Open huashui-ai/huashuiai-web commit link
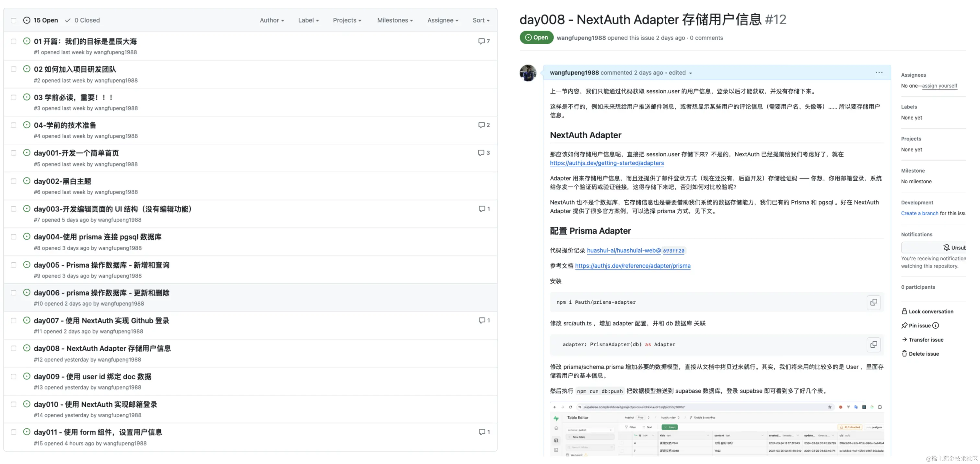This screenshot has height=464, width=980. tap(636, 250)
